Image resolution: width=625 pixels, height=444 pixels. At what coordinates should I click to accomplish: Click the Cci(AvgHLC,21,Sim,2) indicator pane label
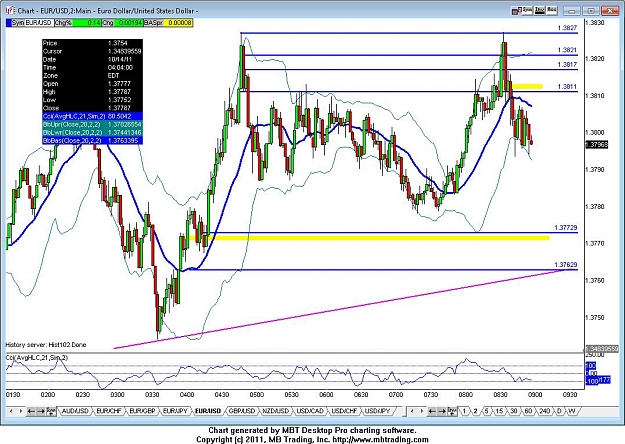click(37, 358)
